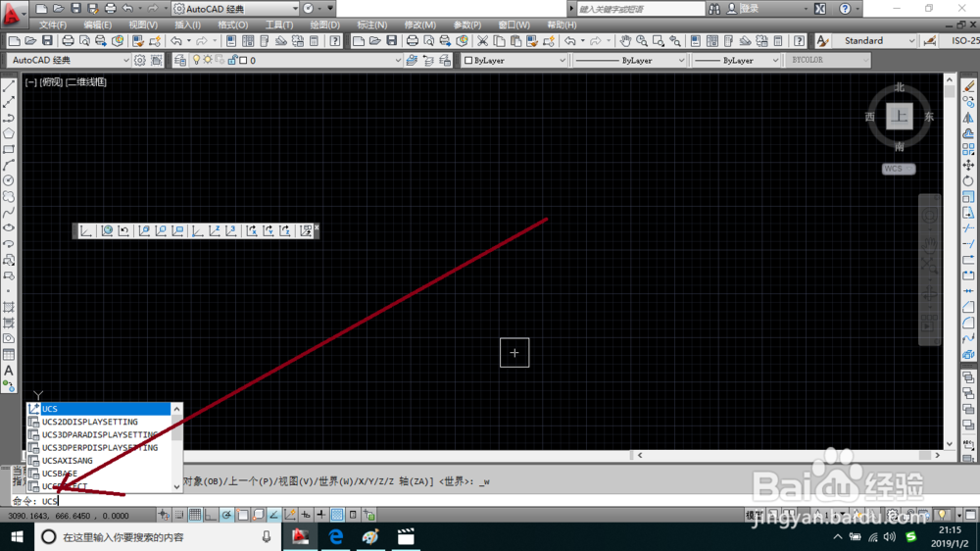Viewport: 980px width, 551px height.
Task: Click the first UCS icon in floating toolbar
Action: tap(86, 230)
